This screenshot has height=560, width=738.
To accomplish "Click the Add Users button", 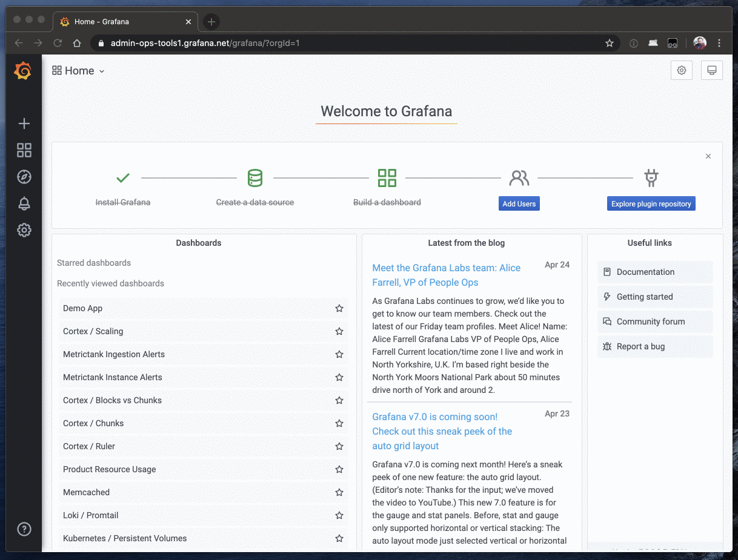I will (519, 204).
